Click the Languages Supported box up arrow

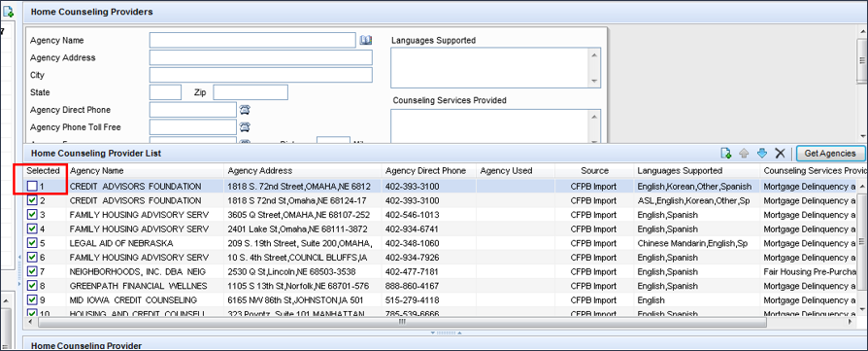click(x=594, y=54)
